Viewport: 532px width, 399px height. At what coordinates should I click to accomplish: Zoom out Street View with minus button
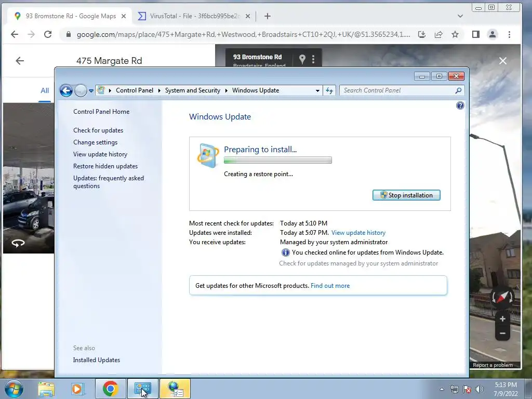[502, 333]
